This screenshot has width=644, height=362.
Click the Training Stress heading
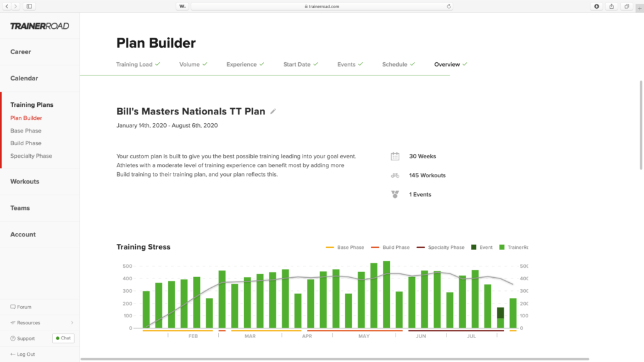pos(143,246)
